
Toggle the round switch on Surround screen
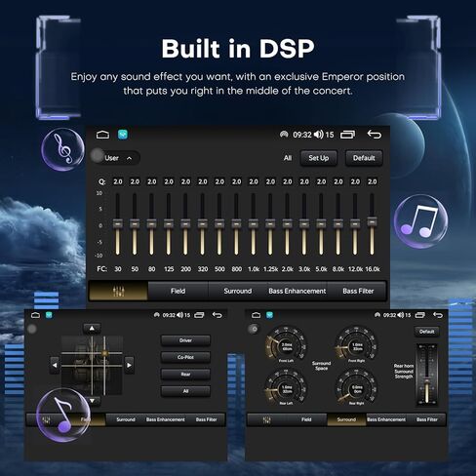[x=255, y=329]
